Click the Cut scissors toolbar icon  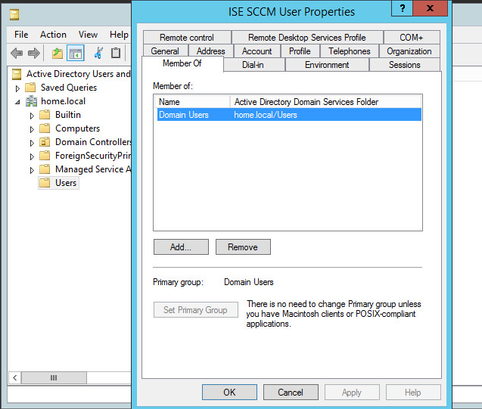pos(98,53)
